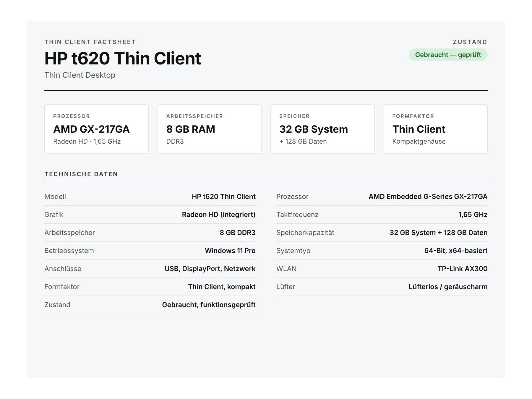532x399 pixels.
Task: Open the '8 GB RAM' memory card
Action: point(210,129)
